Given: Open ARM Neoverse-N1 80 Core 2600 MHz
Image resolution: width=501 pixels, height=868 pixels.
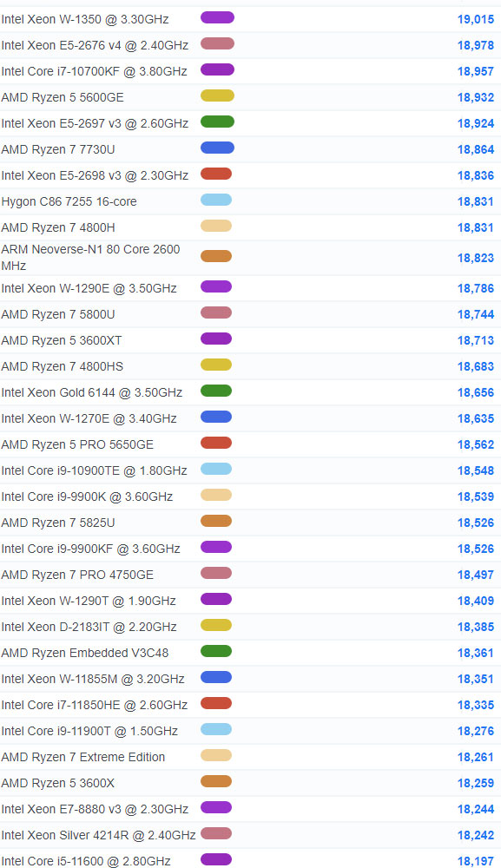Looking at the screenshot, I should [x=90, y=258].
